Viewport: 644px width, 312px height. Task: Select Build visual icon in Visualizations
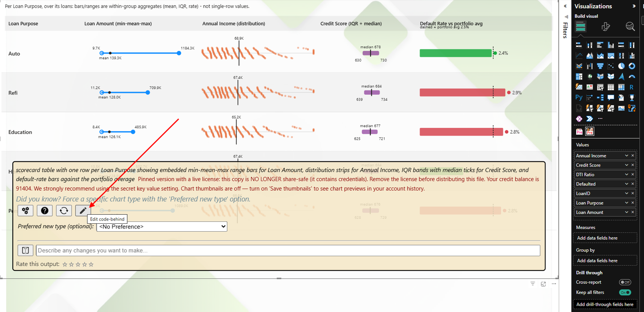point(580,27)
